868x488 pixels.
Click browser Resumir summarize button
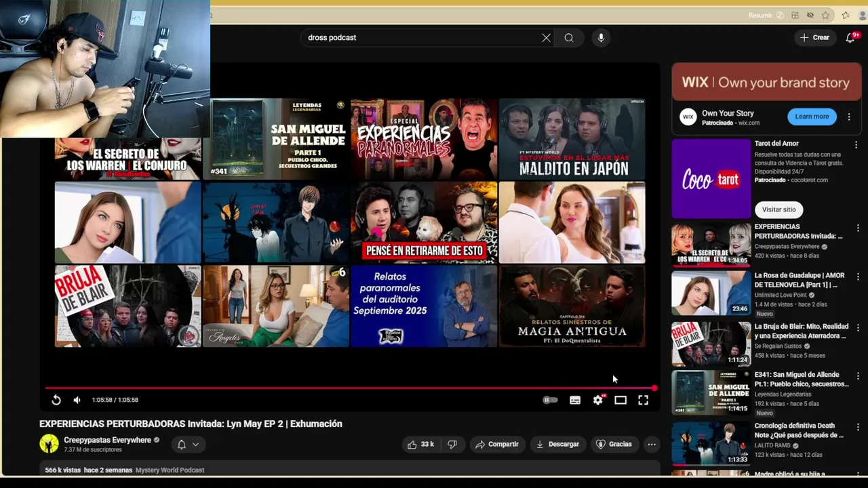(760, 16)
